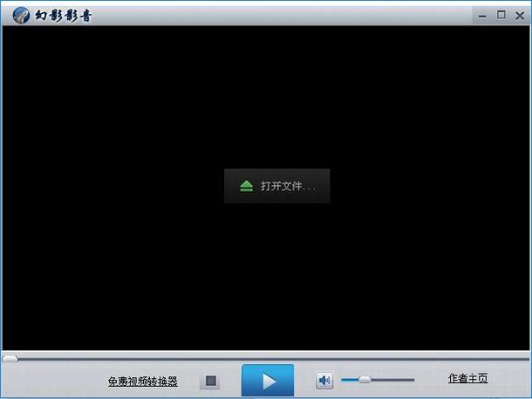The height and width of the screenshot is (399, 532).
Task: Minimize the player window
Action: (x=482, y=15)
